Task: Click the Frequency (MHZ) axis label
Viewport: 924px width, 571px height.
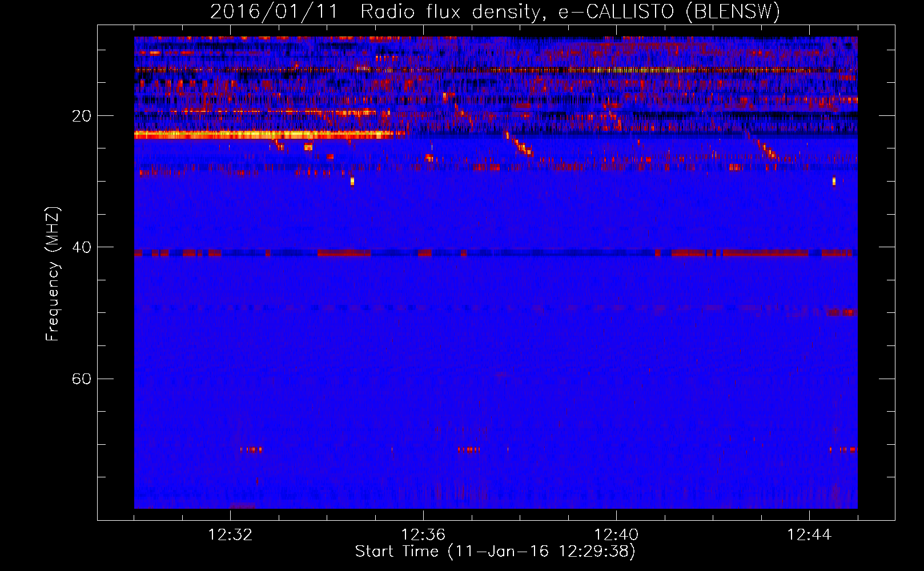Action: [53, 274]
